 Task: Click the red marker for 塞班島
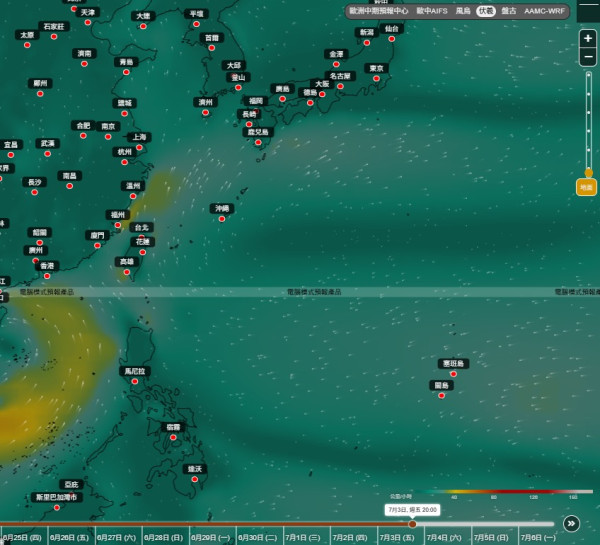click(x=453, y=374)
